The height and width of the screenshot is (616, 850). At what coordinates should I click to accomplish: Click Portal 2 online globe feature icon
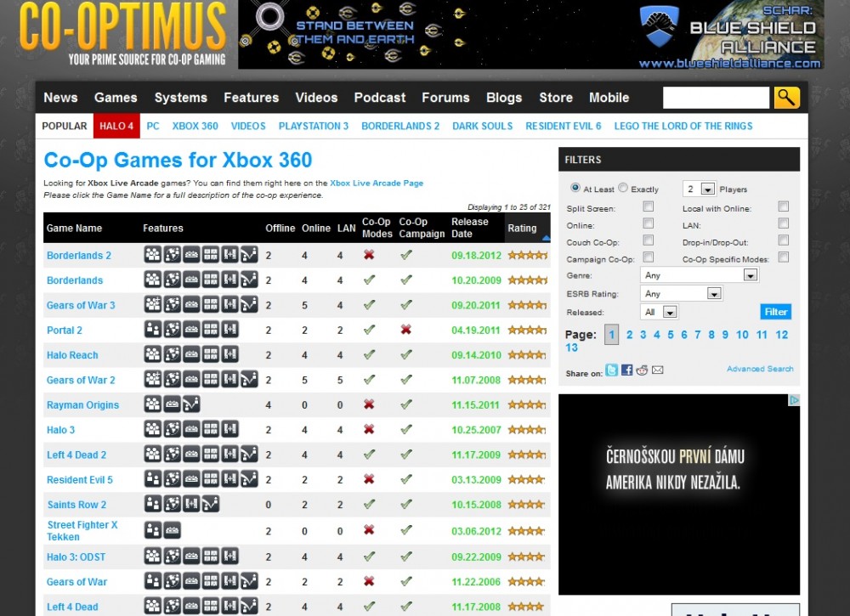(x=173, y=331)
